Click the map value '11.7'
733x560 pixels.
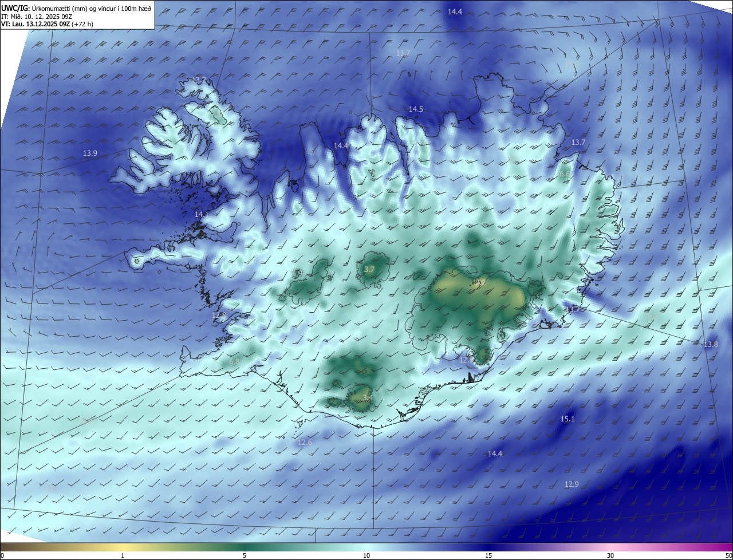pyautogui.click(x=403, y=53)
